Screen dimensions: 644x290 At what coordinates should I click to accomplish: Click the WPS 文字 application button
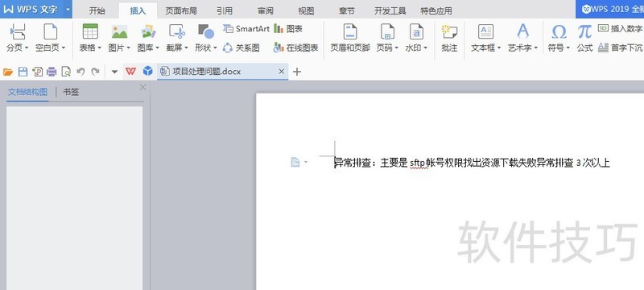point(31,9)
